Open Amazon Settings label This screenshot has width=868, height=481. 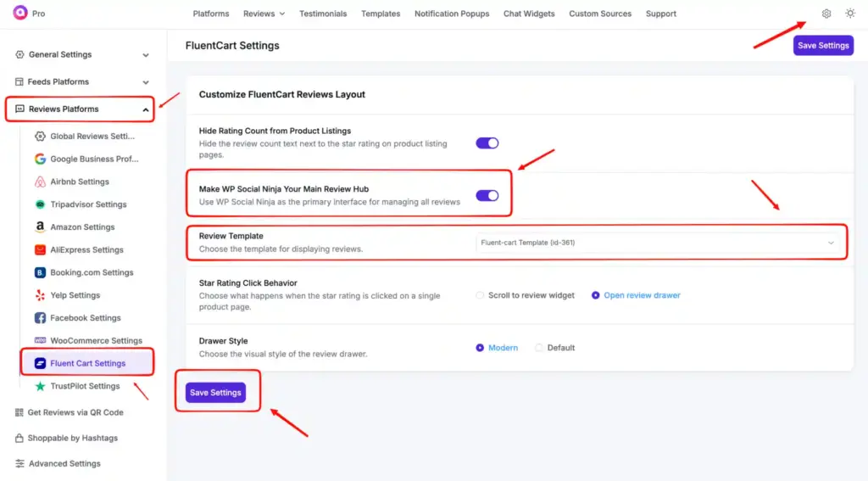point(82,227)
